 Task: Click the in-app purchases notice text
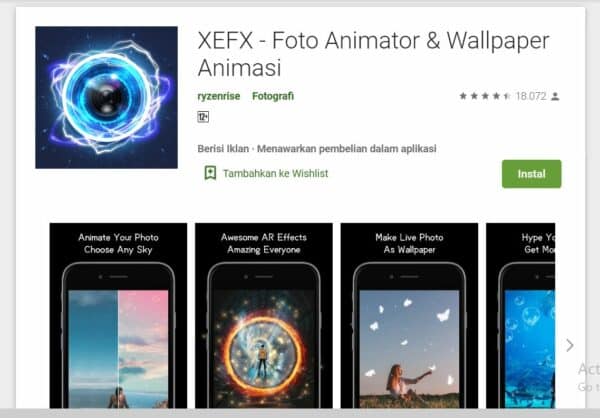[347, 149]
